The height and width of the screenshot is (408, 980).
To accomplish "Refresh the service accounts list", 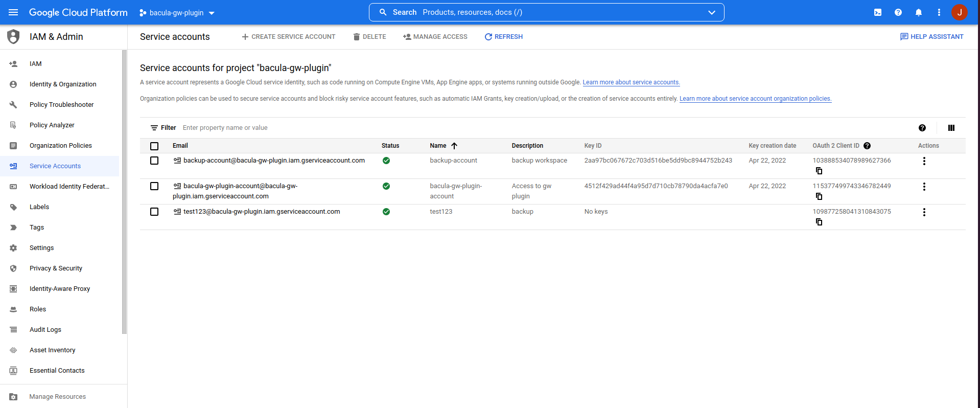I will [504, 37].
